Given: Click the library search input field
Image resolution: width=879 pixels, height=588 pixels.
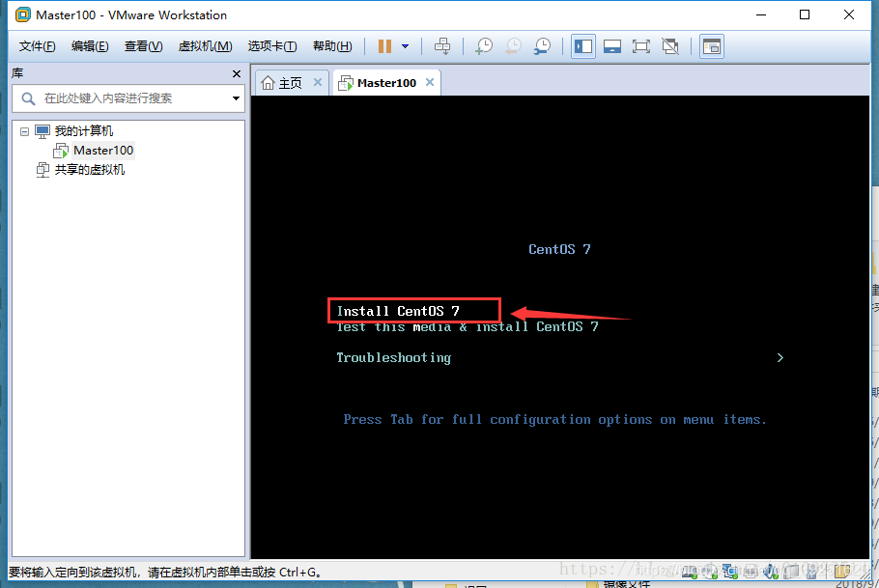Looking at the screenshot, I should click(x=128, y=98).
